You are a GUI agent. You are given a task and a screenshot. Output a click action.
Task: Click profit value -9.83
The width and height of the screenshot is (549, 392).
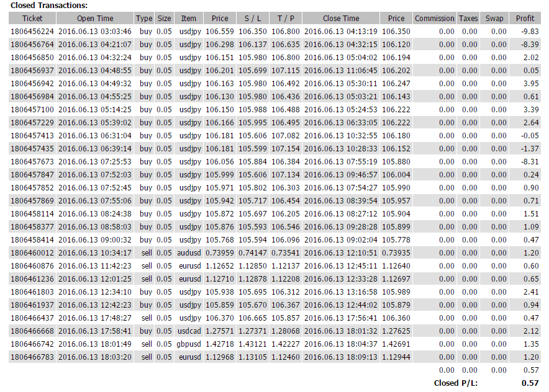[x=530, y=31]
